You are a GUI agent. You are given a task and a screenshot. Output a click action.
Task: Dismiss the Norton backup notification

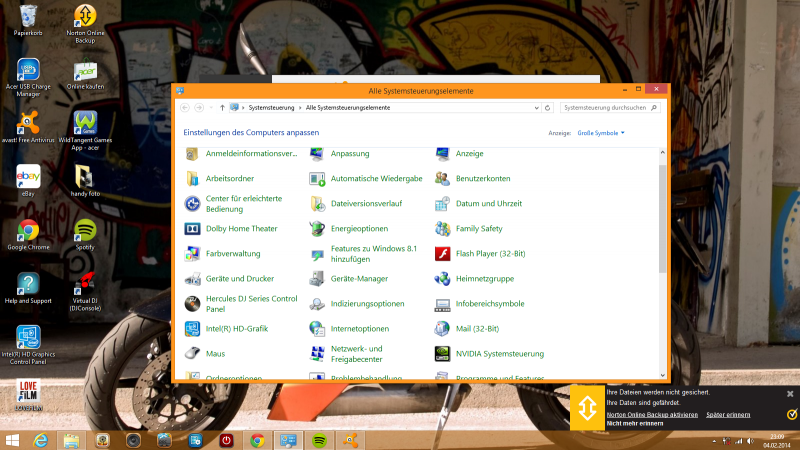click(790, 394)
